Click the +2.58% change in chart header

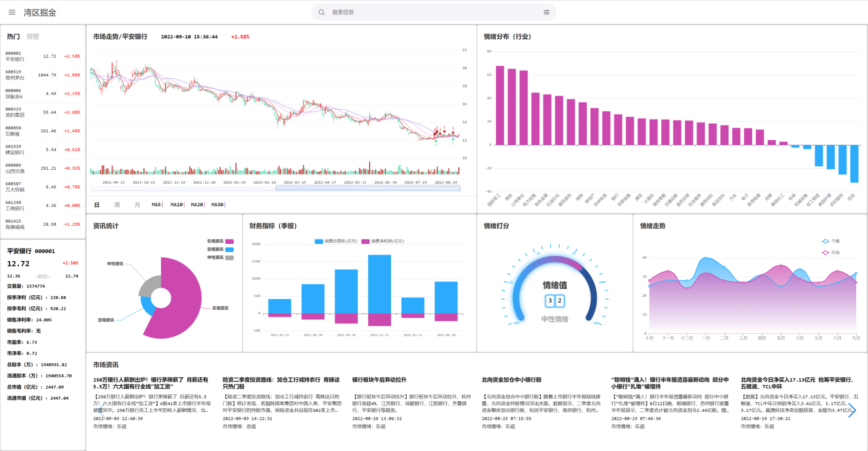pos(240,37)
